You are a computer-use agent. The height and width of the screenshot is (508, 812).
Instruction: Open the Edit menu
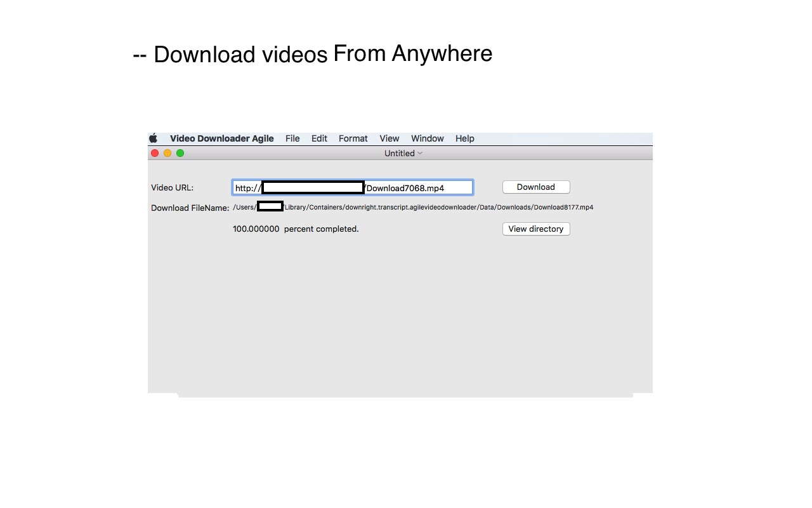[x=319, y=138]
